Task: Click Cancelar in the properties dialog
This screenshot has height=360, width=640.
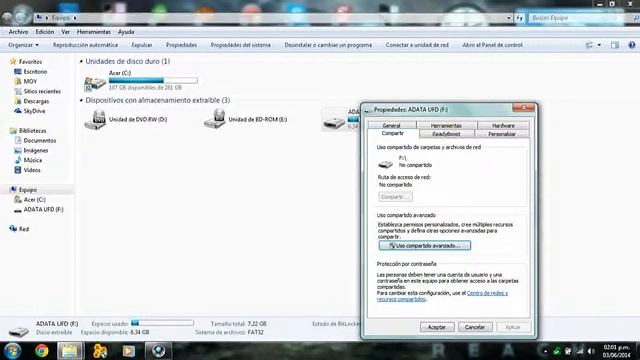Action: (x=475, y=327)
